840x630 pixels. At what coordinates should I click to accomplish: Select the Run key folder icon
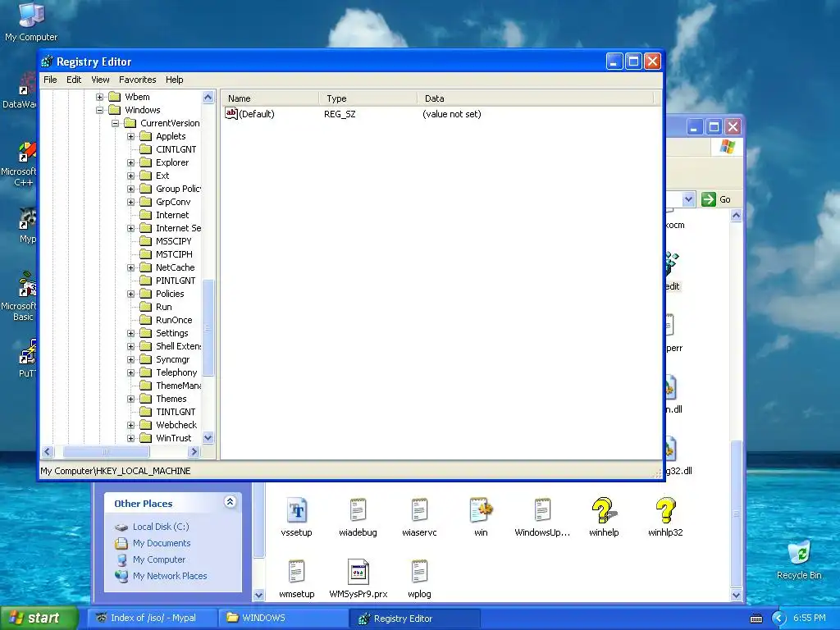point(146,307)
